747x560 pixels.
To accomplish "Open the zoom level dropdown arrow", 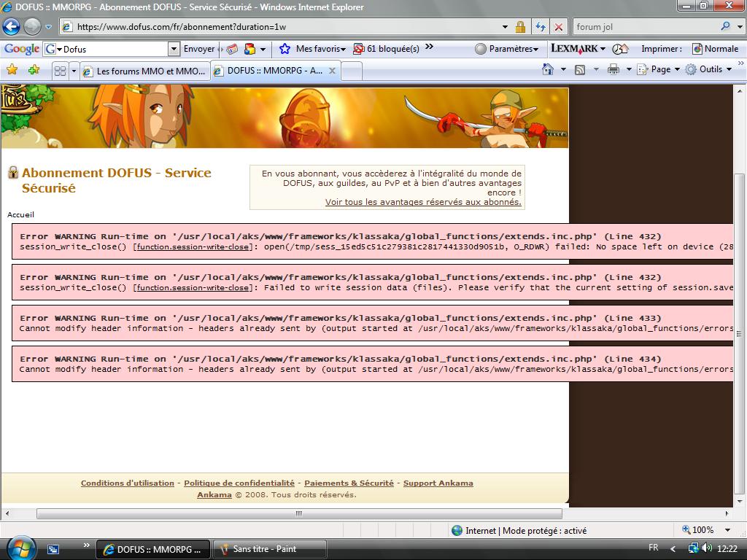I will click(727, 529).
